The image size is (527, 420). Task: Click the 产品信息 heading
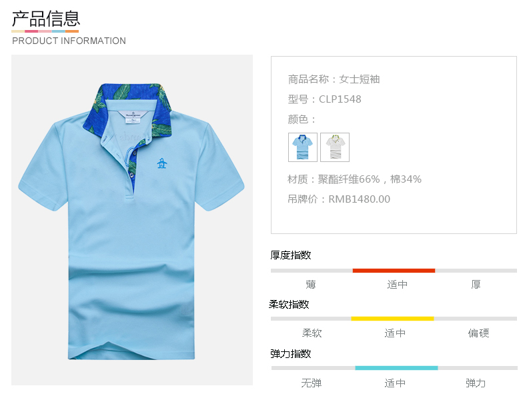(x=46, y=19)
